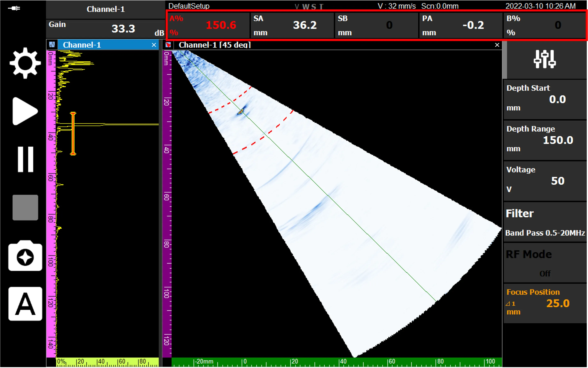The image size is (588, 368).
Task: Click the A% 150.6 reading
Action: [209, 25]
